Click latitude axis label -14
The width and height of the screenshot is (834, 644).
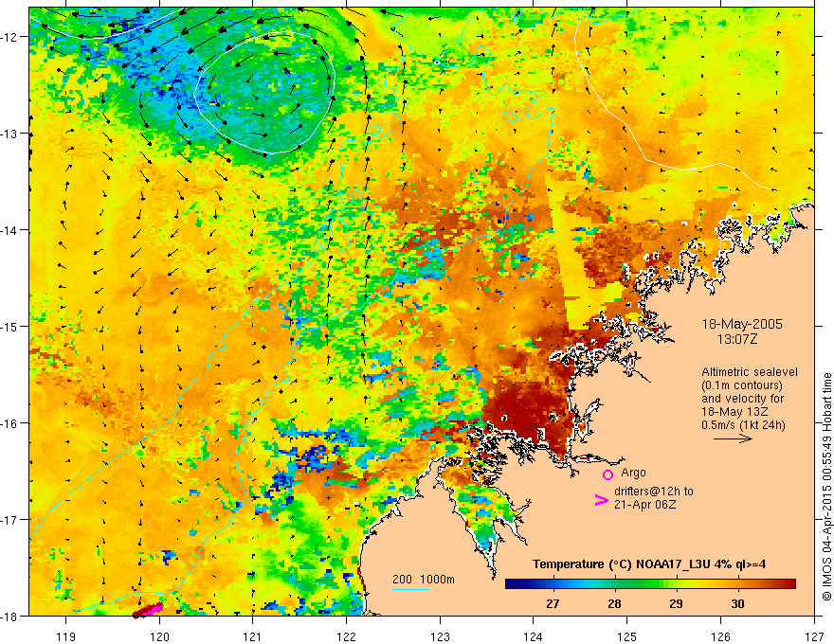pyautogui.click(x=9, y=230)
